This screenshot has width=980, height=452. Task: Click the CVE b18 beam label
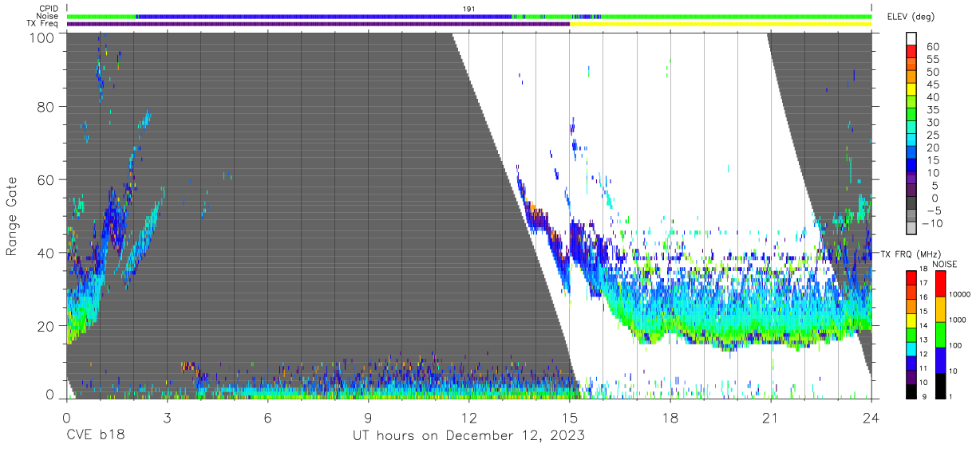[95, 436]
